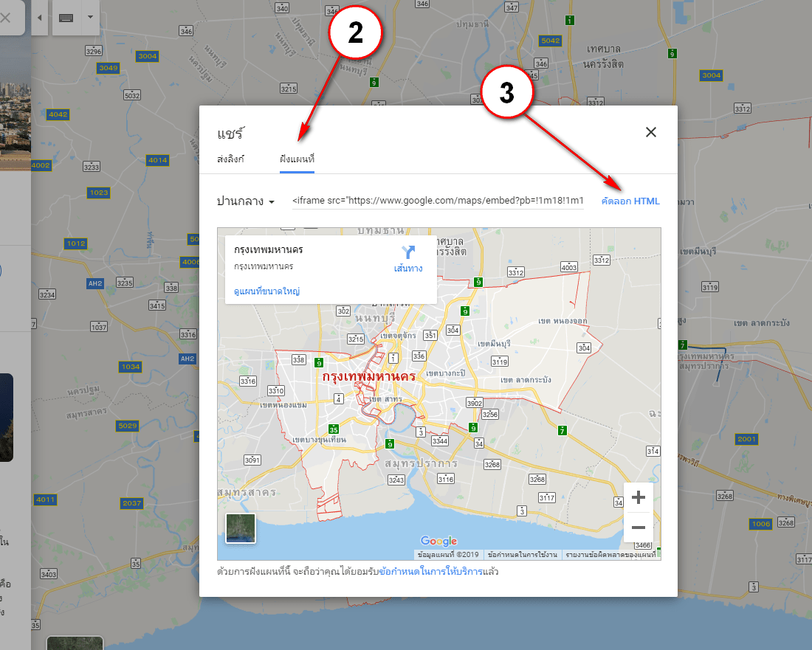Zoom out the embedded map preview
The width and height of the screenshot is (812, 650).
(639, 528)
